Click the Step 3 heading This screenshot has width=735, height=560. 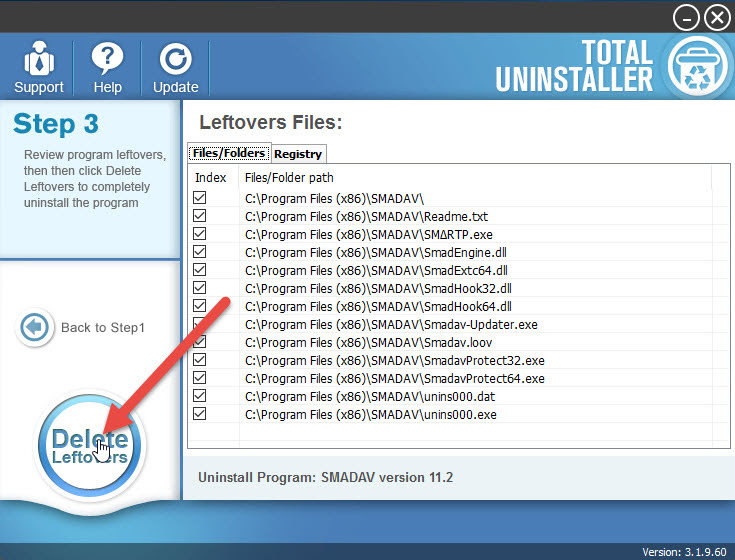(x=56, y=124)
